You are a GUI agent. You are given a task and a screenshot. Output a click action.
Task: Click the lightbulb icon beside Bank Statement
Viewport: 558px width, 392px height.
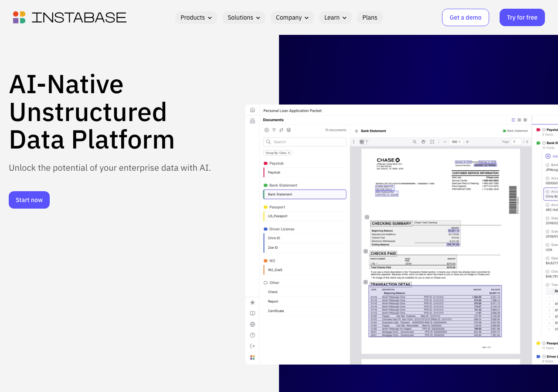coord(356,131)
